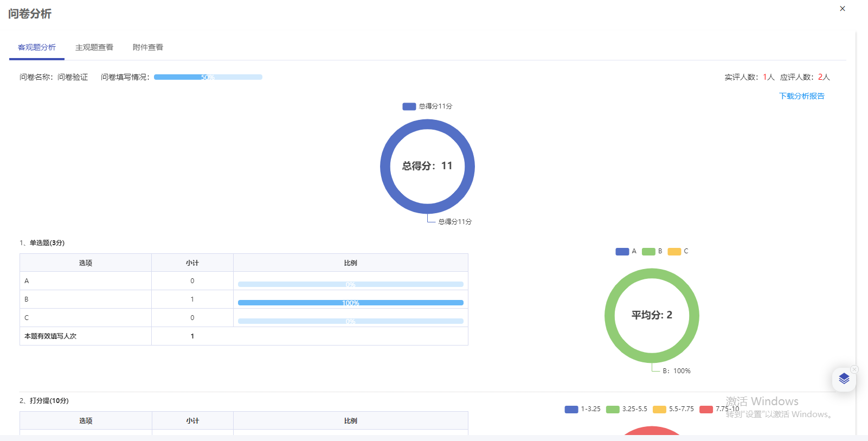Select the 比例 header of the 打分提 table
The height and width of the screenshot is (441, 868).
pos(351,421)
